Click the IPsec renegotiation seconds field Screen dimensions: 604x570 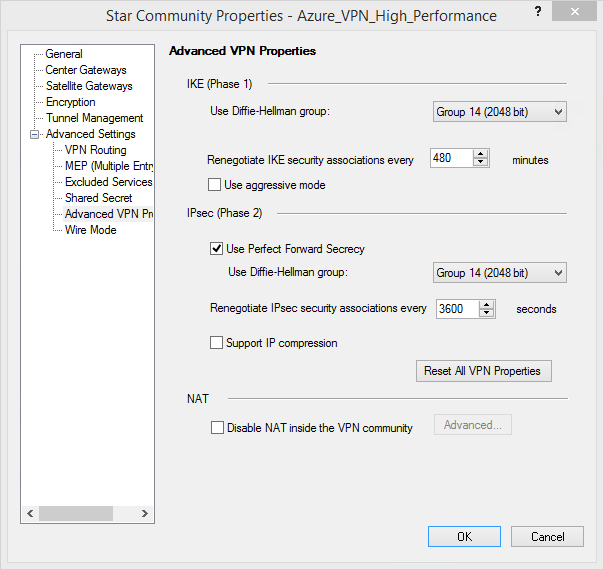(457, 309)
